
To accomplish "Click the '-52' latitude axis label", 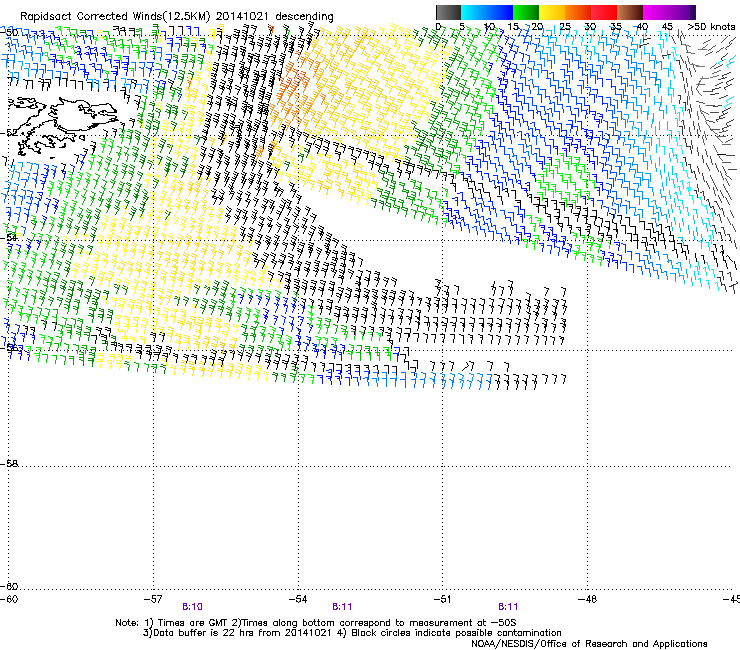I will click(9, 133).
